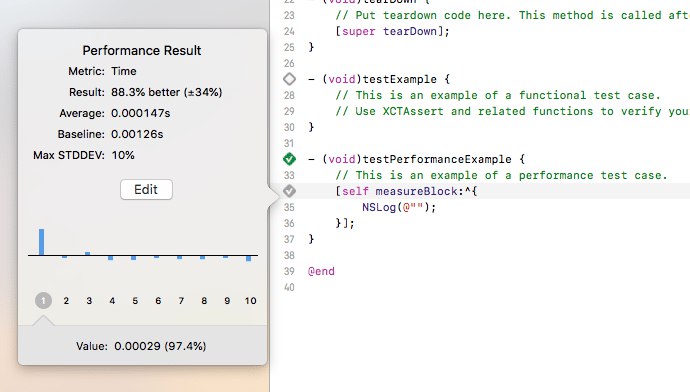Select iteration 9 in the performance popover
Viewport: 690px width, 392px height.
point(227,300)
